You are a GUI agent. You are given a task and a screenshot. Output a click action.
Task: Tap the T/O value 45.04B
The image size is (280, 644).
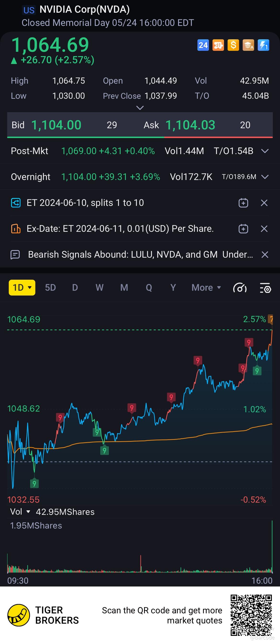tap(256, 96)
